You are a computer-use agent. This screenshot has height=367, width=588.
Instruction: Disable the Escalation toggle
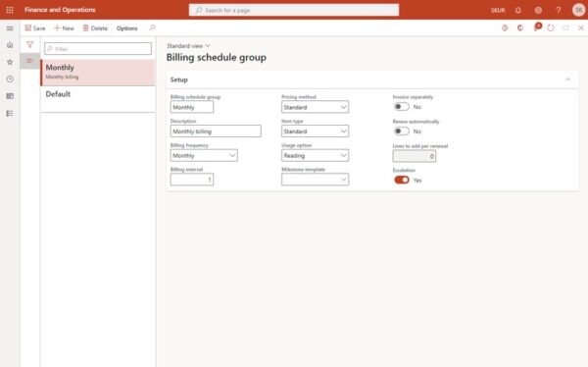click(x=401, y=180)
